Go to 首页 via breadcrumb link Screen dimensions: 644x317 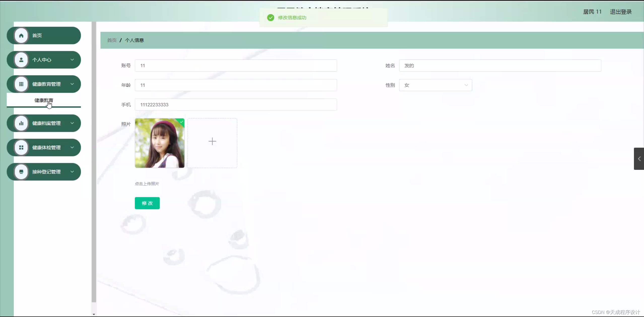(112, 40)
